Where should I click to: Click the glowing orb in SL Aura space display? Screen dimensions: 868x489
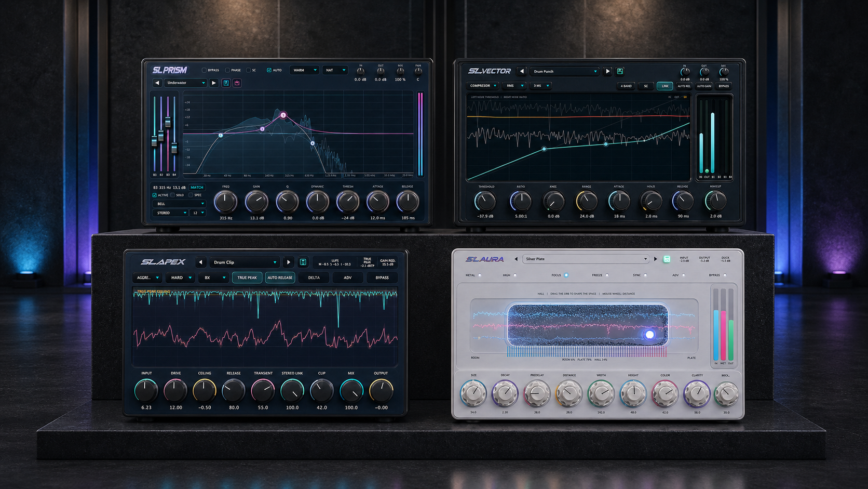[649, 335]
